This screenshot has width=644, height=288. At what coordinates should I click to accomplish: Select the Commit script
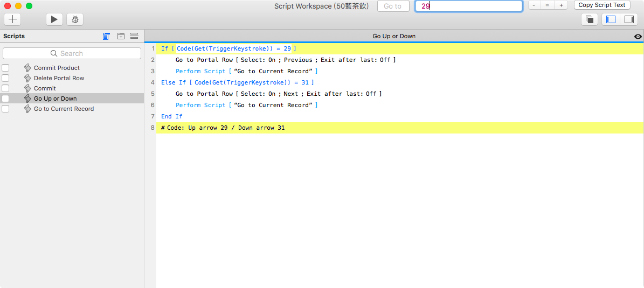click(x=45, y=88)
